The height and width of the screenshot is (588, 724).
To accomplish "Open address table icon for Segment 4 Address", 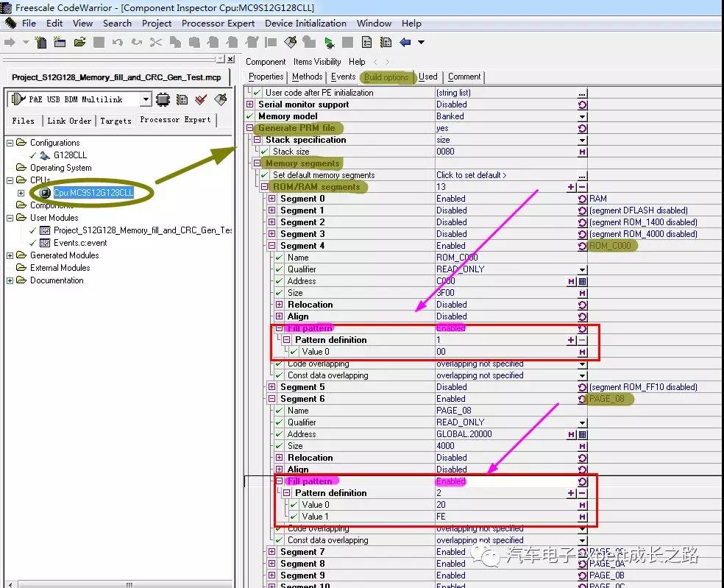I will click(582, 281).
